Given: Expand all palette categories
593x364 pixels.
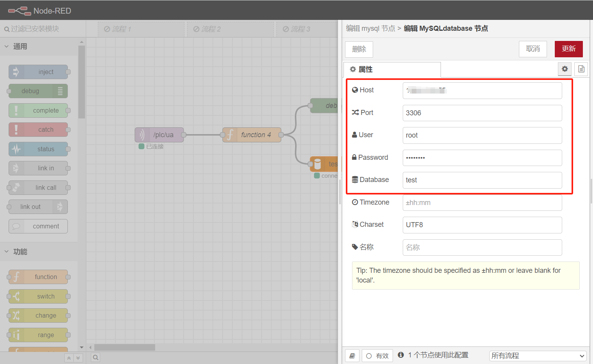Looking at the screenshot, I should point(78,358).
